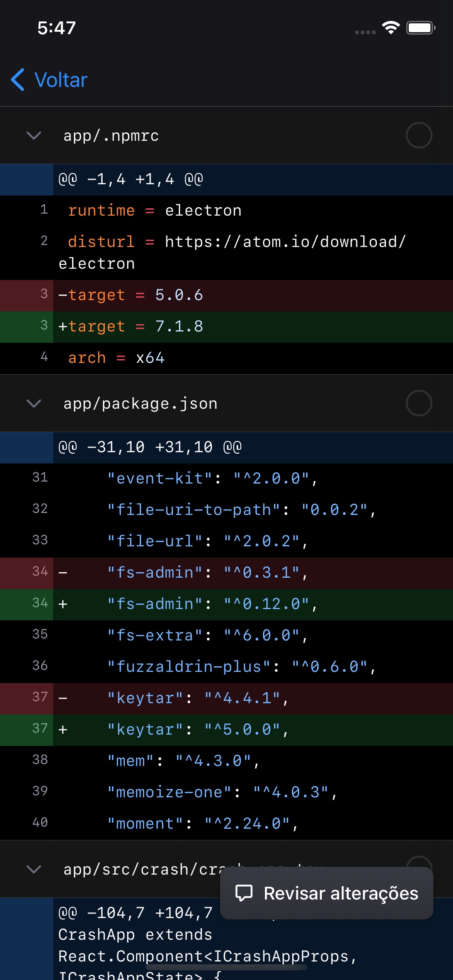Tap line number 40 in the gutter
This screenshot has width=453, height=980.
[40, 822]
